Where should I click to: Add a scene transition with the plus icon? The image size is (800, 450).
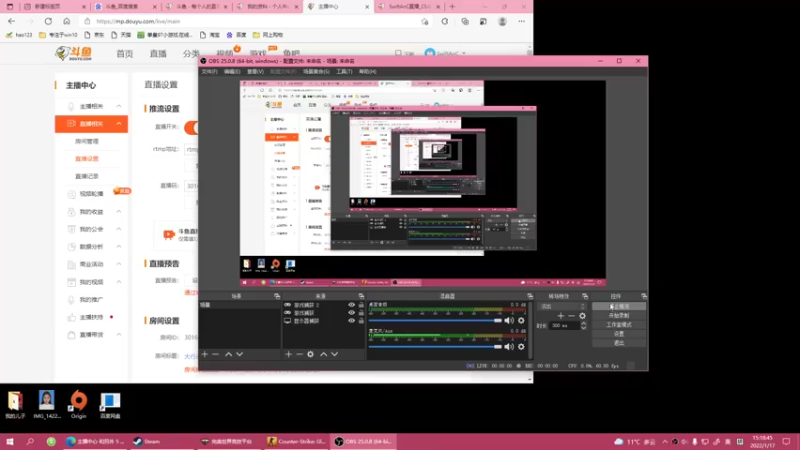coord(561,316)
